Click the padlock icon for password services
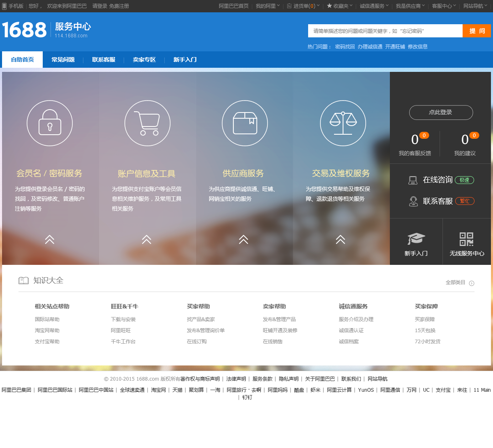The height and width of the screenshot is (448, 493). point(50,123)
